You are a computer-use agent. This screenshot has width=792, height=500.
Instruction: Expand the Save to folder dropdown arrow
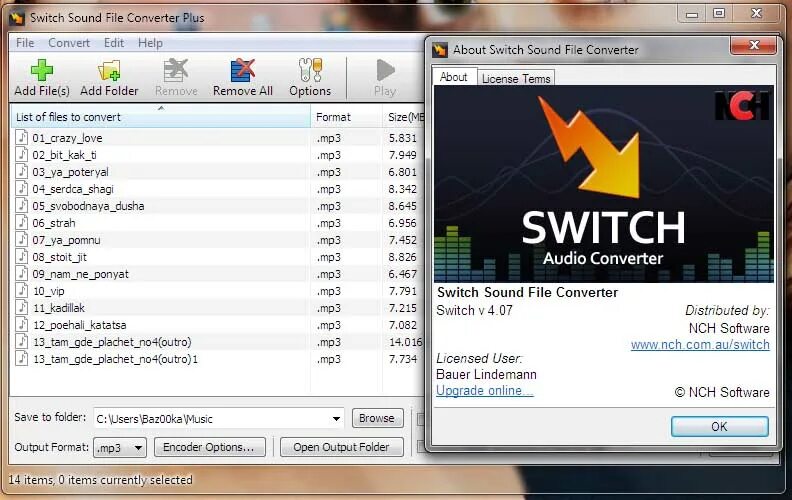click(x=336, y=419)
